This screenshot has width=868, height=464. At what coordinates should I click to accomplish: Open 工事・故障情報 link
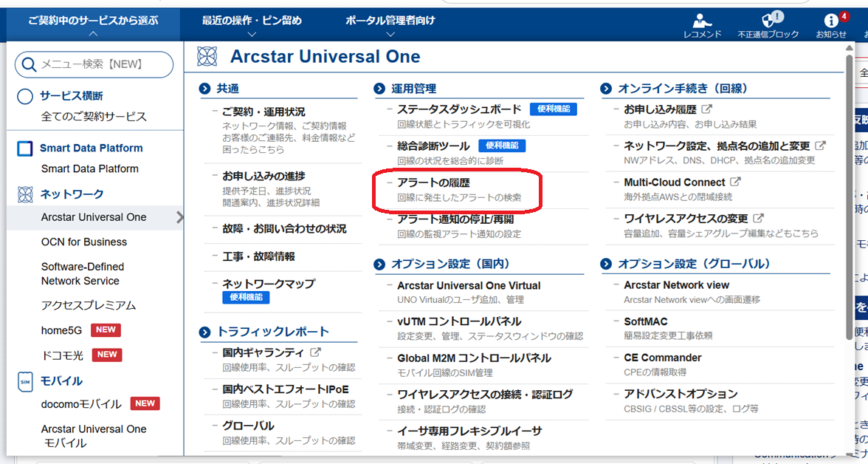coord(258,256)
